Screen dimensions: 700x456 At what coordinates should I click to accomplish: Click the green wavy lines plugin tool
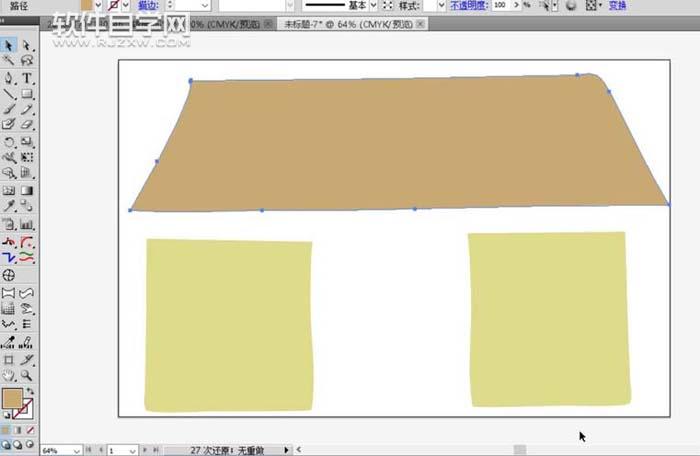tap(27, 257)
